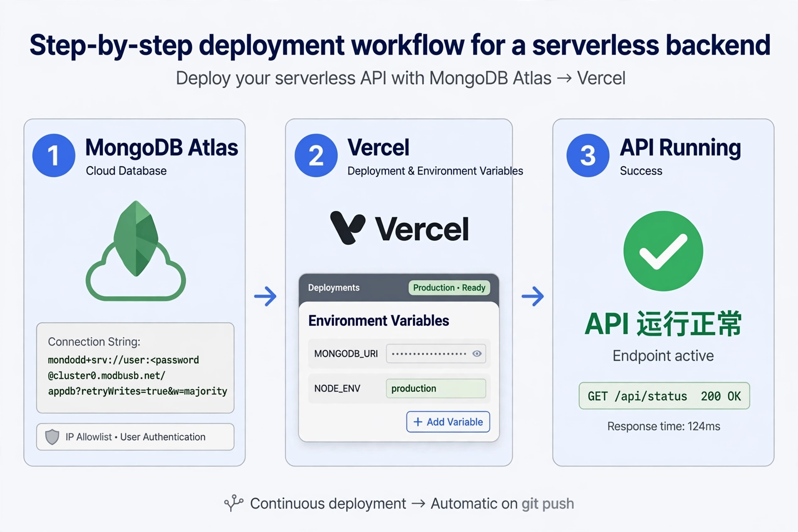Click the Connection String label
The height and width of the screenshot is (532, 798).
94,342
